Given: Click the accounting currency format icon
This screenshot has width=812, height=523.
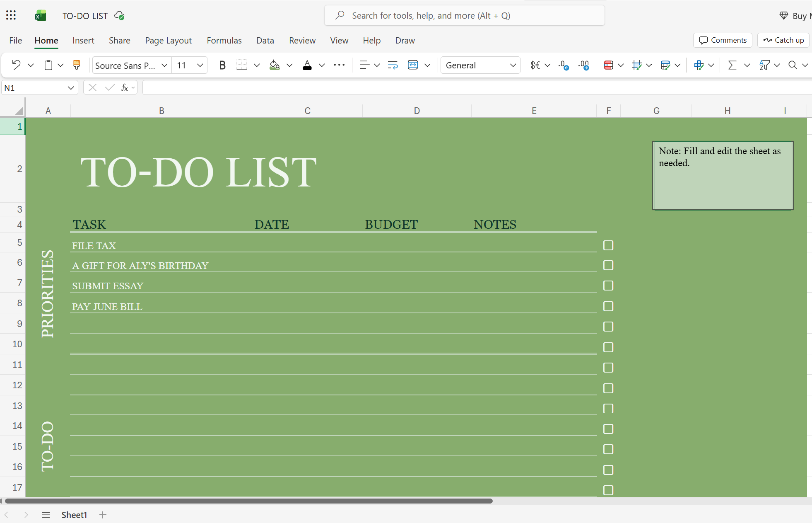Looking at the screenshot, I should 535,65.
